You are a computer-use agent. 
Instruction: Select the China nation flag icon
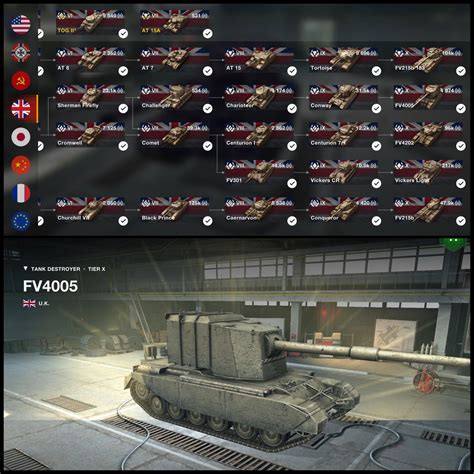tap(21, 165)
